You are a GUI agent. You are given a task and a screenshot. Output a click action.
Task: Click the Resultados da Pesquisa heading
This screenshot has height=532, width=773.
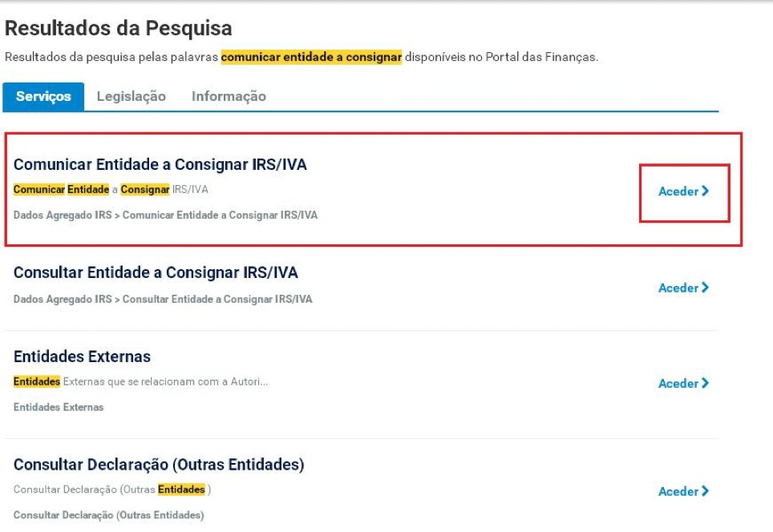click(119, 29)
